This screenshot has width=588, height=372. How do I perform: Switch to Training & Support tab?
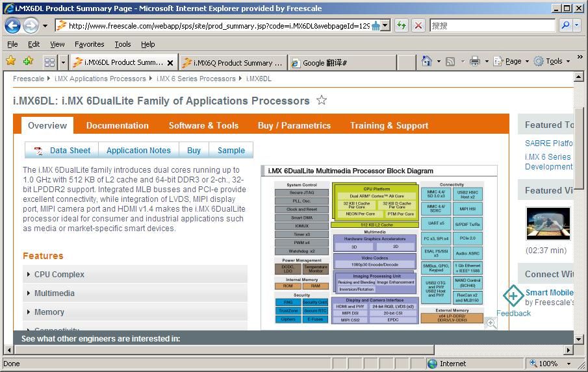coord(389,125)
